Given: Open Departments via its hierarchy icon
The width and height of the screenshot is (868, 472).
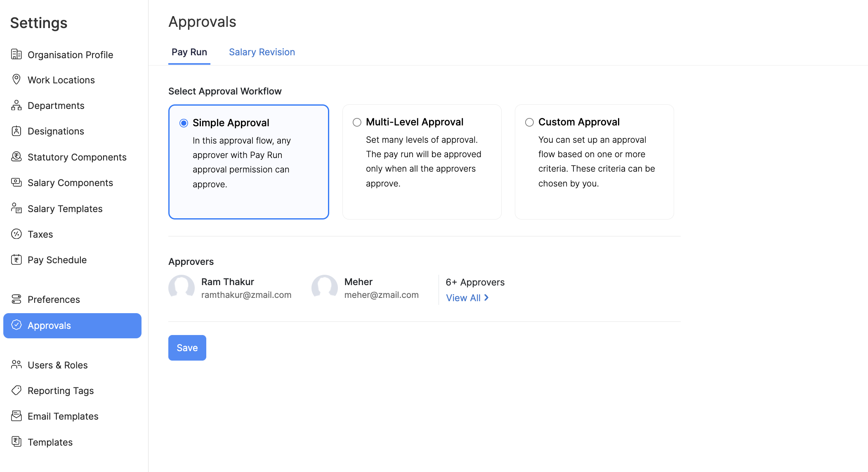Looking at the screenshot, I should (x=17, y=105).
